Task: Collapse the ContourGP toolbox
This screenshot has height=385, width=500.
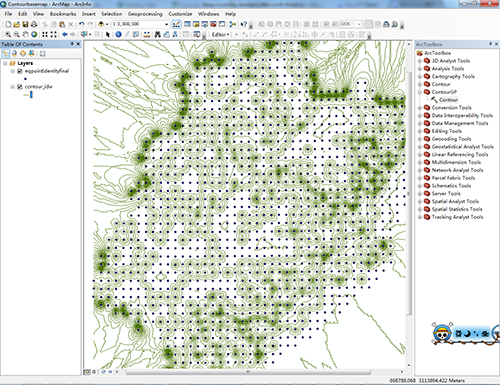Action: point(420,92)
